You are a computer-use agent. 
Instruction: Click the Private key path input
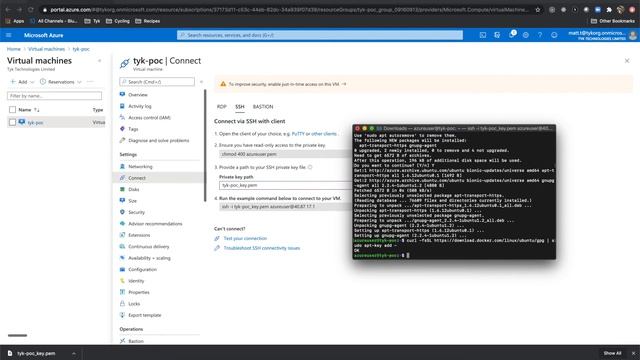pos(285,185)
